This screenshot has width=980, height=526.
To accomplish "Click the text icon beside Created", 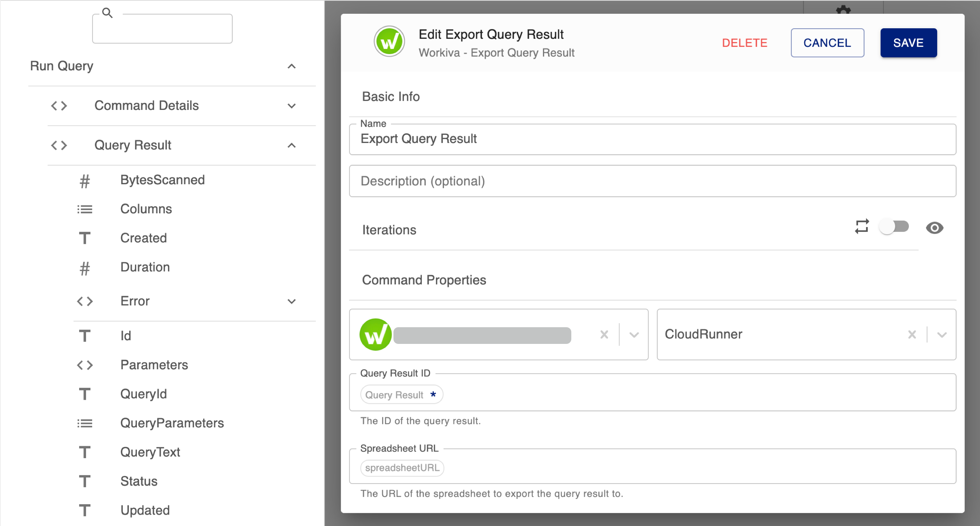I will (x=85, y=238).
